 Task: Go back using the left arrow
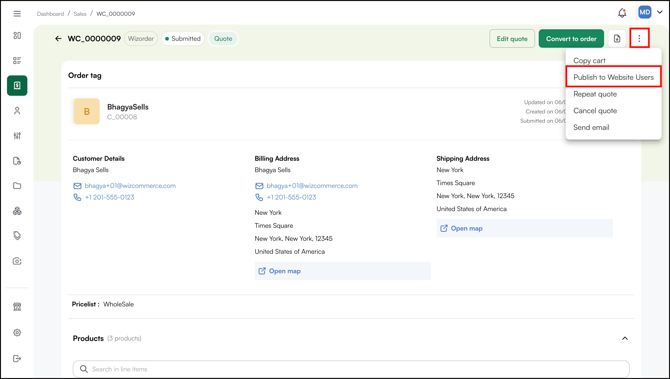58,38
